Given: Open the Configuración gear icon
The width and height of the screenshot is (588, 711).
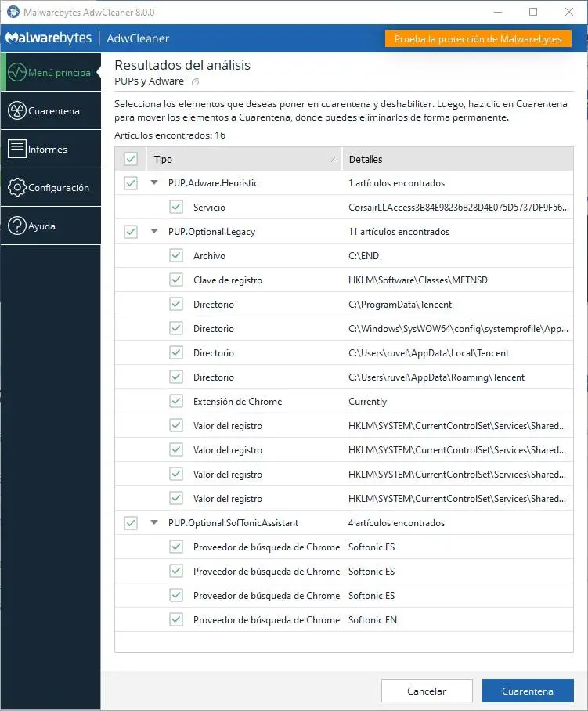Looking at the screenshot, I should tap(17, 188).
